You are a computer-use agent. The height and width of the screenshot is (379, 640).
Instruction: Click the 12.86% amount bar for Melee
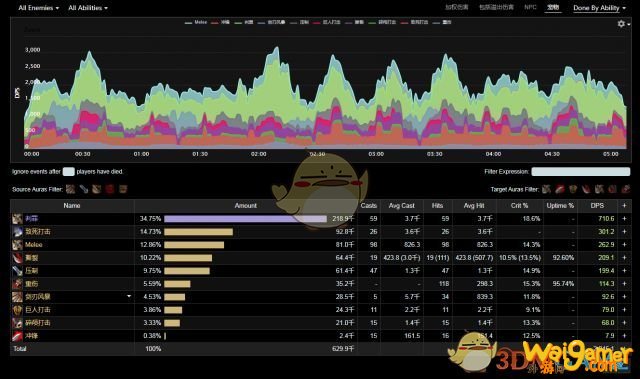tap(194, 245)
